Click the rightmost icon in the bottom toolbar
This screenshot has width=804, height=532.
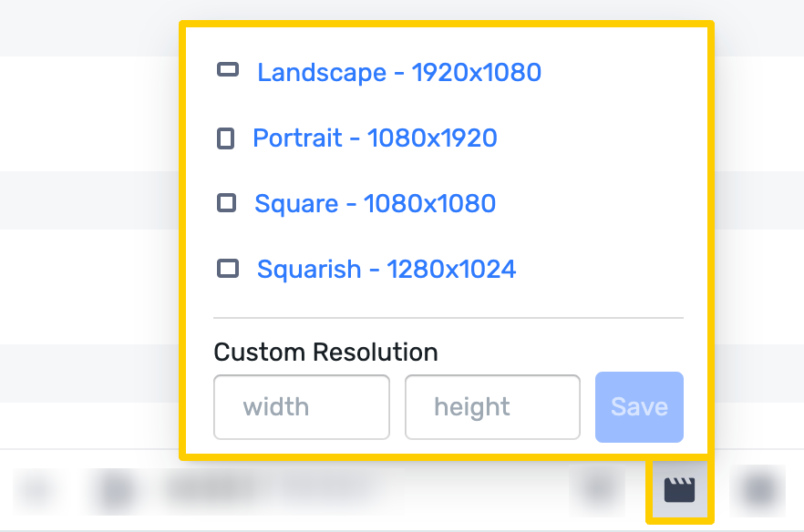(758, 488)
